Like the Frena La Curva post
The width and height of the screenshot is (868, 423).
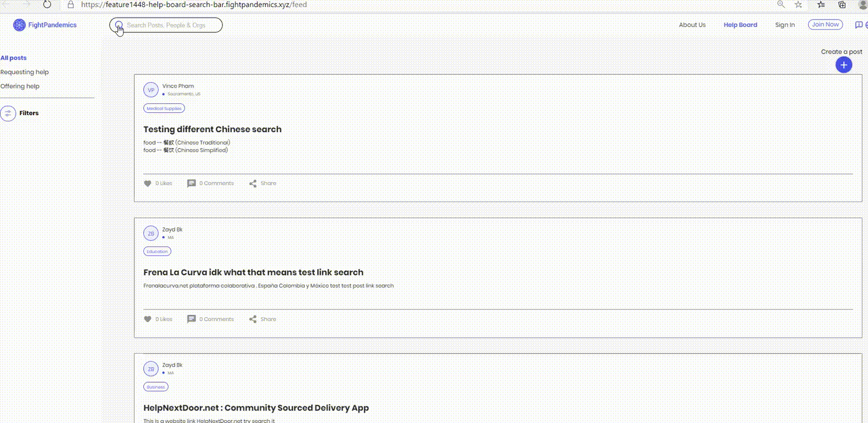point(147,319)
